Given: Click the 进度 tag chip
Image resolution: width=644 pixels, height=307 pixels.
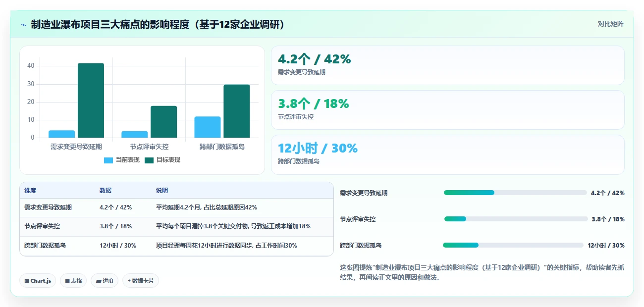Looking at the screenshot, I should [x=105, y=281].
